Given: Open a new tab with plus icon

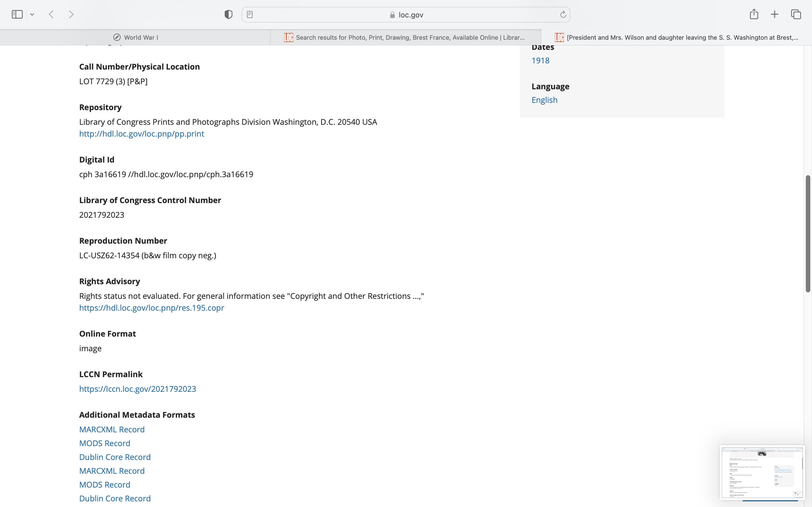Looking at the screenshot, I should pyautogui.click(x=775, y=14).
